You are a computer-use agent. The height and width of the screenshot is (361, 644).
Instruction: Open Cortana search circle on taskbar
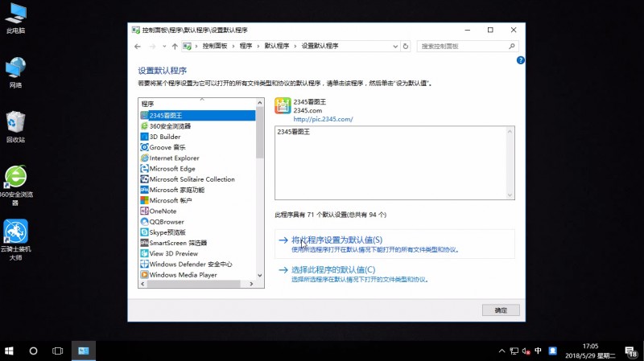tap(33, 351)
